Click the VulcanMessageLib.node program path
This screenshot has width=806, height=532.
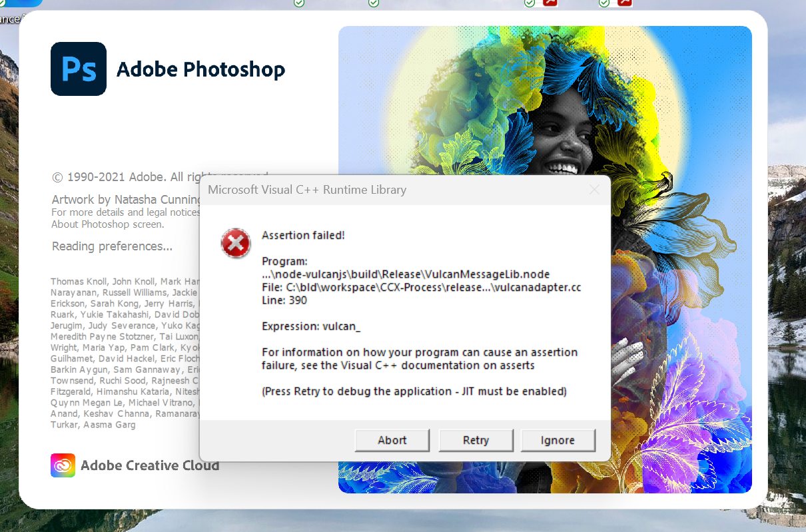(x=405, y=274)
